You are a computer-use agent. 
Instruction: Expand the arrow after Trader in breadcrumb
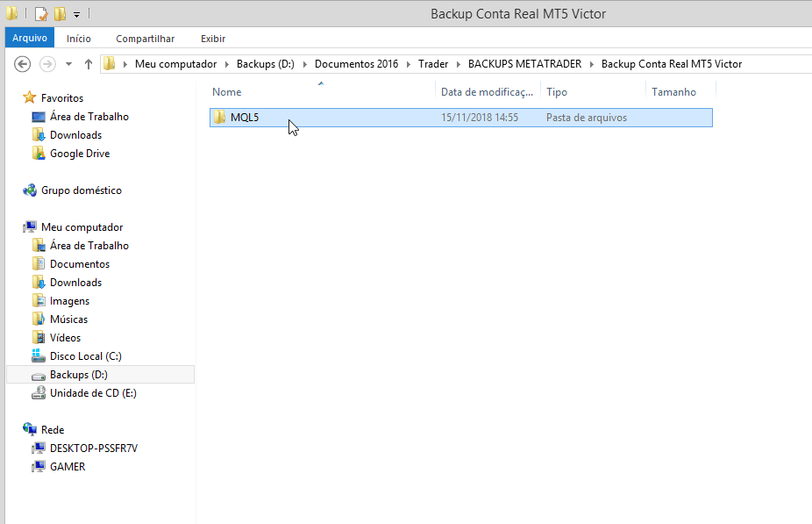click(459, 64)
